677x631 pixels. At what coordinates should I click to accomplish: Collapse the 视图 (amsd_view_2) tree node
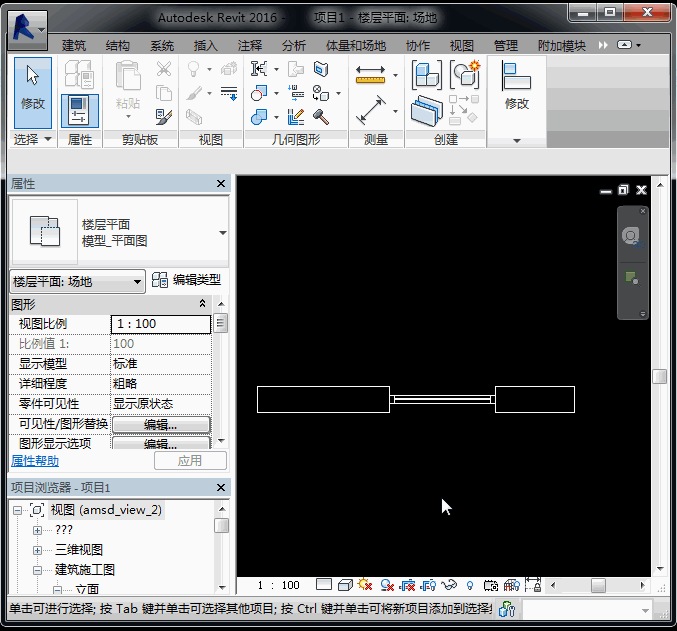19,510
